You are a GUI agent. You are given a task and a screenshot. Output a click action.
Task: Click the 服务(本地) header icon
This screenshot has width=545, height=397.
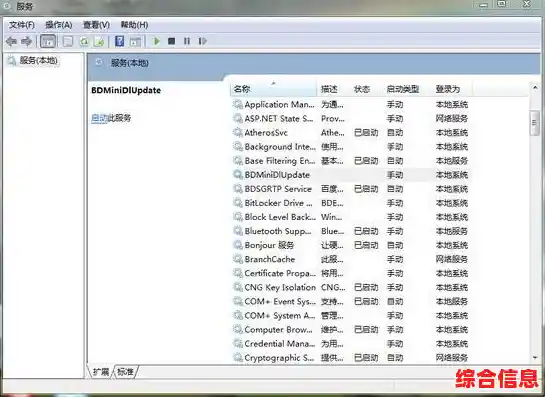coord(99,63)
